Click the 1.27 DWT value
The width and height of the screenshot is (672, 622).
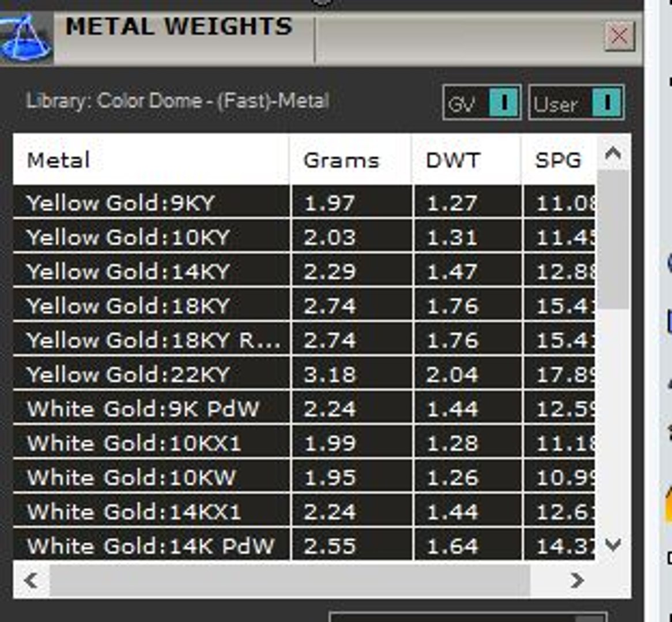[x=452, y=203]
